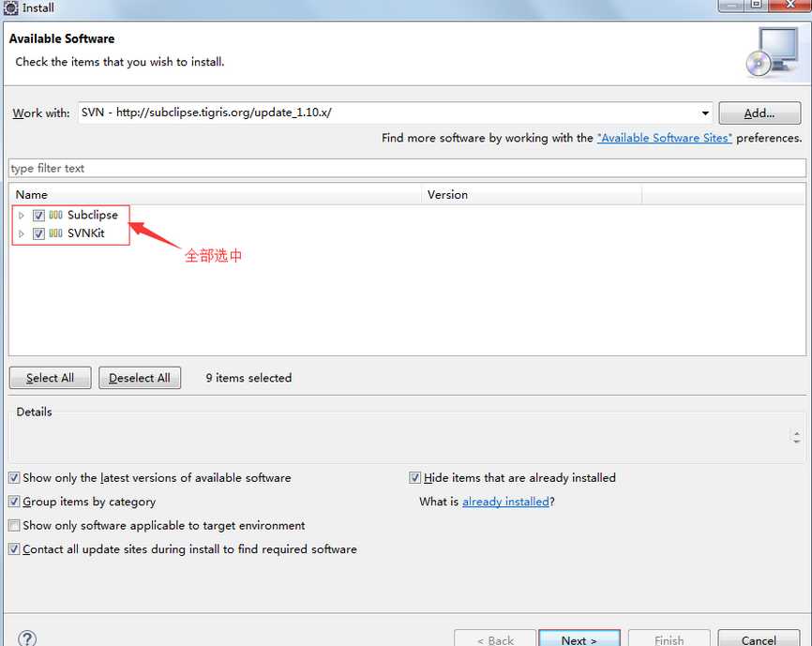Toggle Contact all update sites checkbox
The height and width of the screenshot is (646, 812).
[x=14, y=549]
